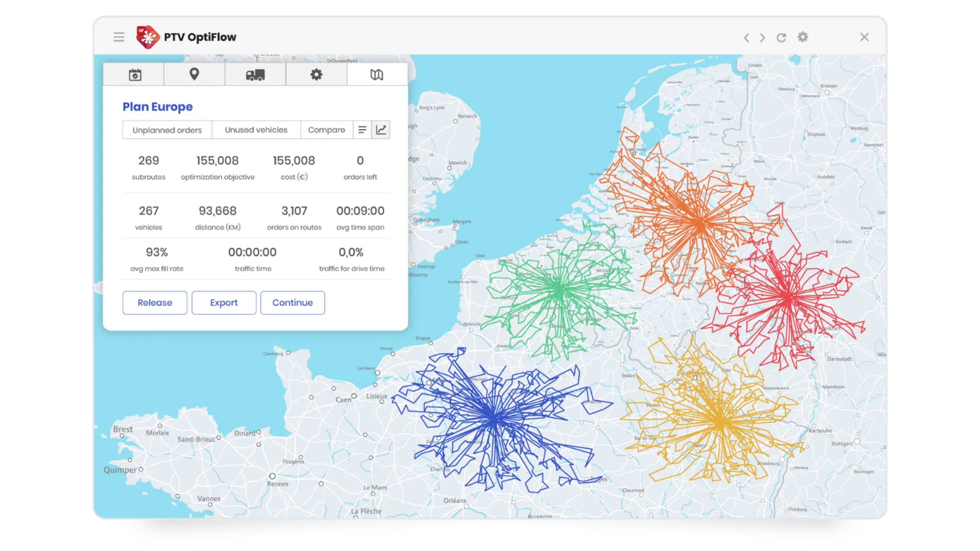Show the list view icon
The height and width of the screenshot is (551, 980).
[362, 130]
